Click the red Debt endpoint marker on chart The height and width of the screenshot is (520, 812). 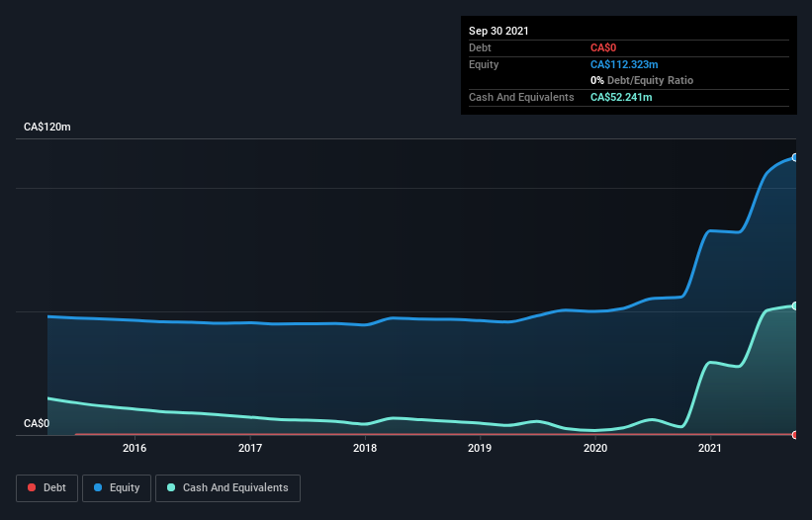[x=795, y=435]
